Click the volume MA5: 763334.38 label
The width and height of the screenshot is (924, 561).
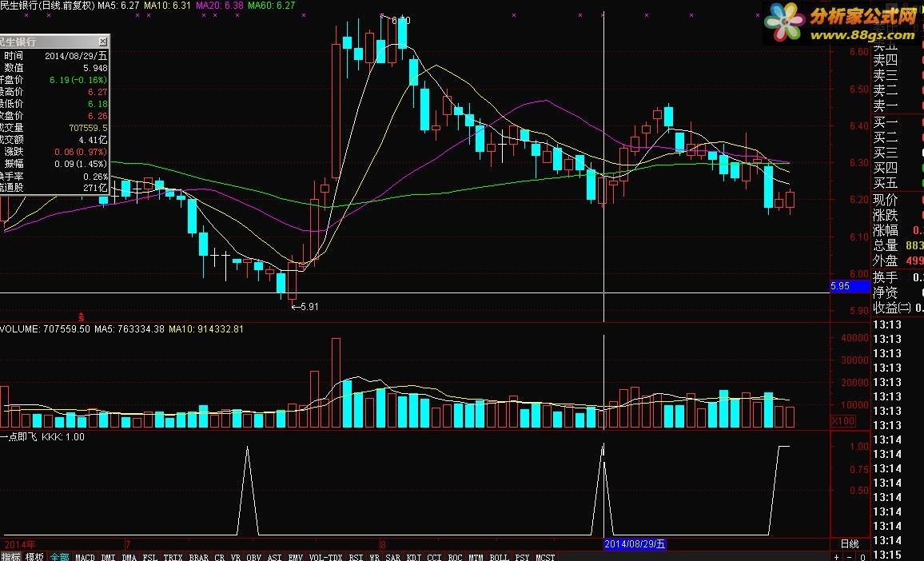(129, 328)
